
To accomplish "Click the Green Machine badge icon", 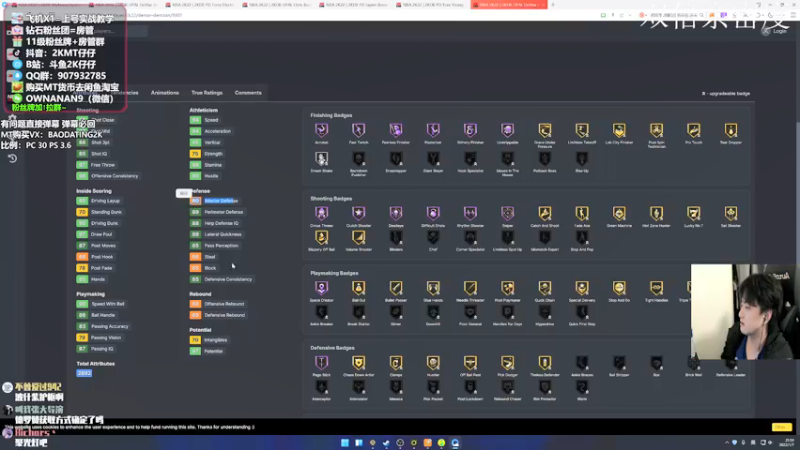I will [619, 213].
